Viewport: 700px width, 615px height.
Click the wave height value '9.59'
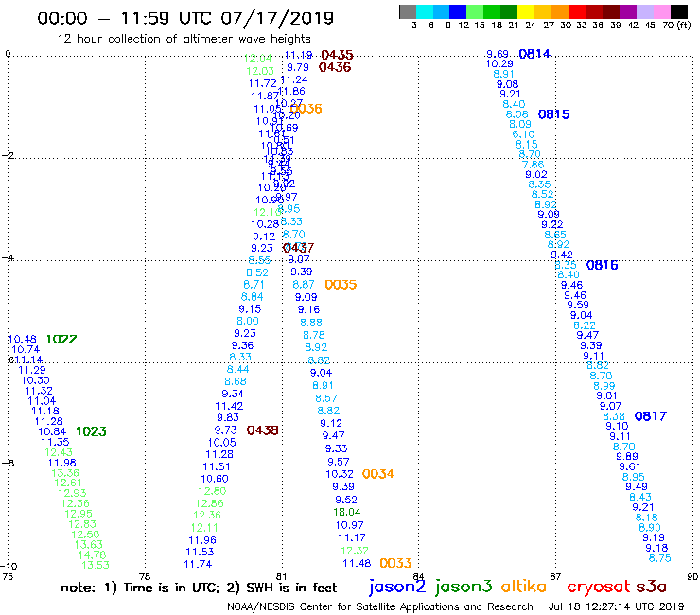(x=578, y=305)
